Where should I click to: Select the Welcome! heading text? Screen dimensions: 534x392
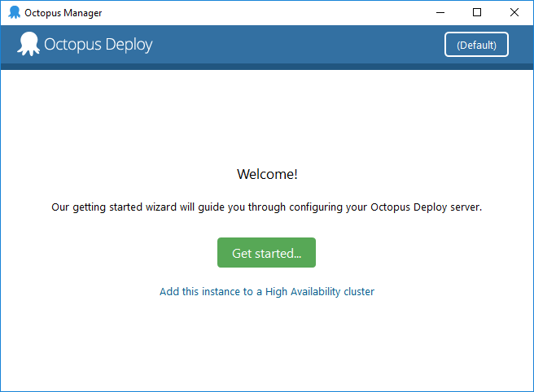coord(267,174)
